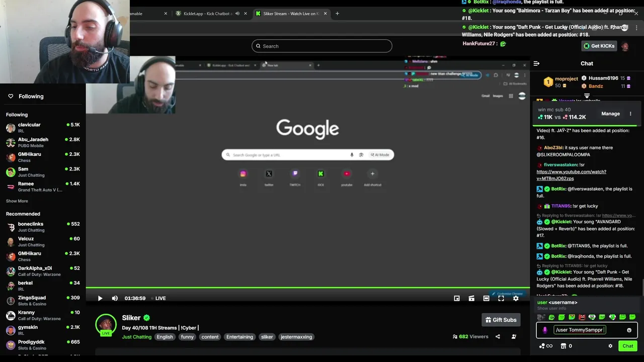This screenshot has height=362, width=644.
Task: Close the Sliker Stream tab
Action: (326, 14)
